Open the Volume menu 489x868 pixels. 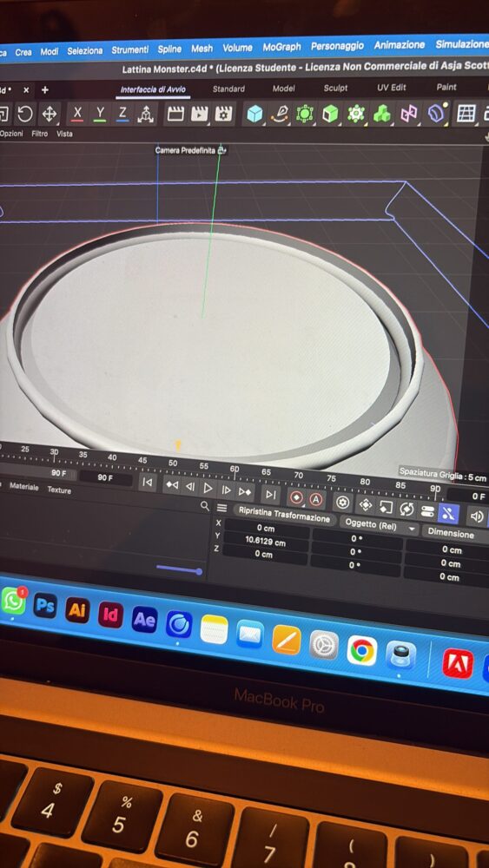[x=238, y=48]
